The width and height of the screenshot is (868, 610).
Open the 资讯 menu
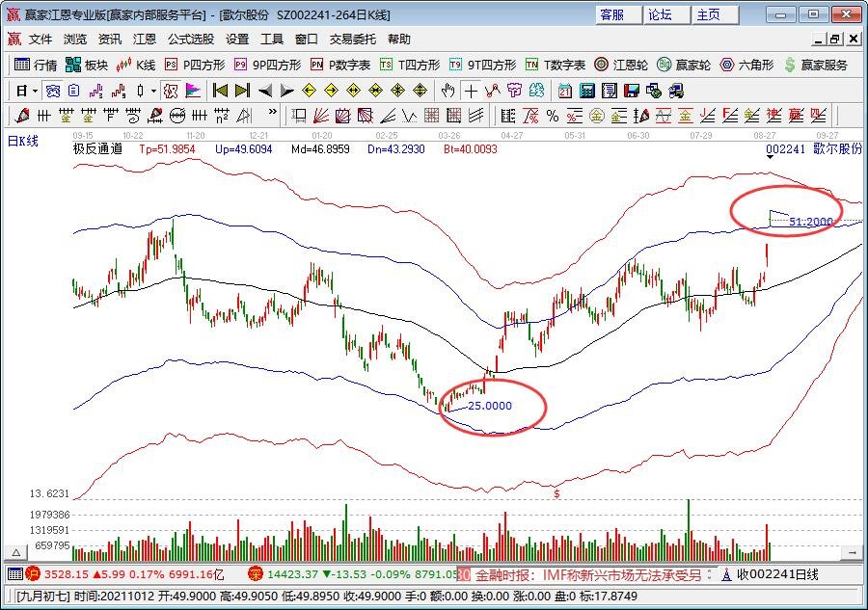pos(110,39)
